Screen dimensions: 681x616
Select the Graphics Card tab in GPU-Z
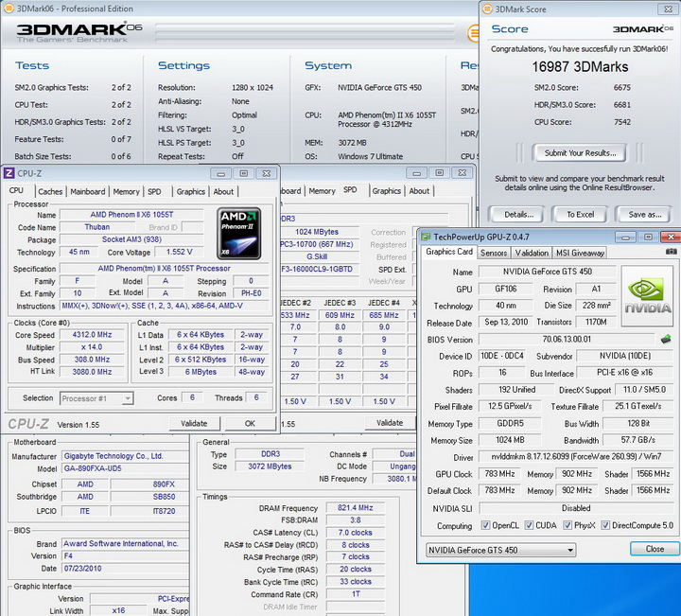[449, 252]
